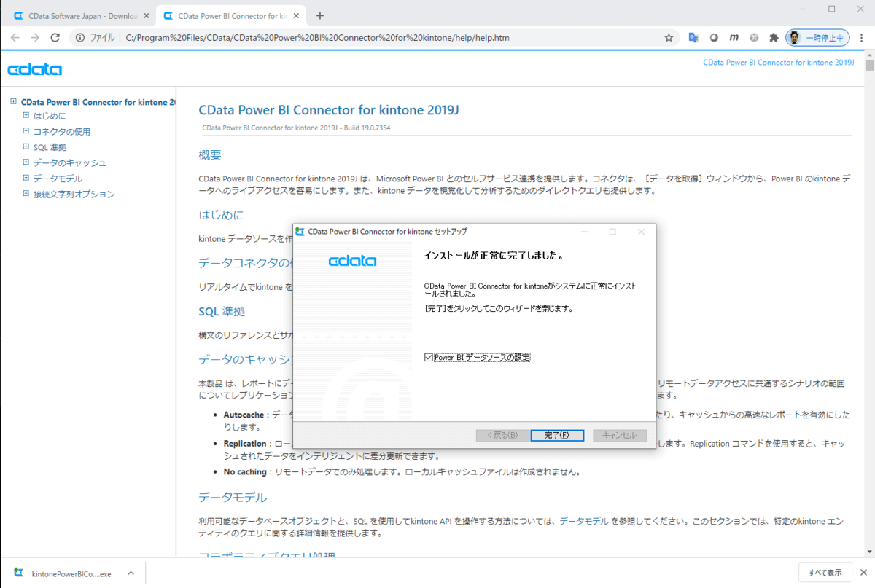Follow the はじめに heading link
The width and height of the screenshot is (875, 588).
tap(221, 215)
